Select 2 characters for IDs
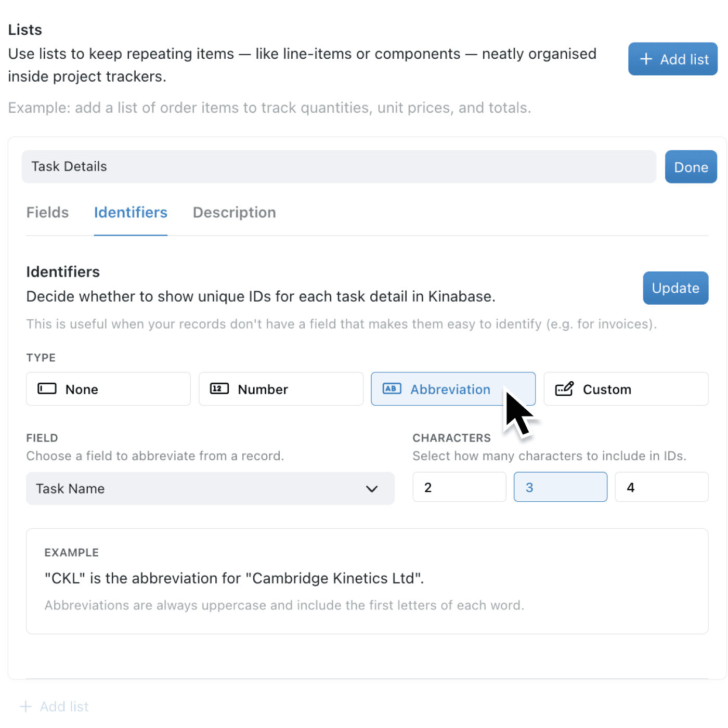This screenshot has width=728, height=728. pyautogui.click(x=459, y=487)
